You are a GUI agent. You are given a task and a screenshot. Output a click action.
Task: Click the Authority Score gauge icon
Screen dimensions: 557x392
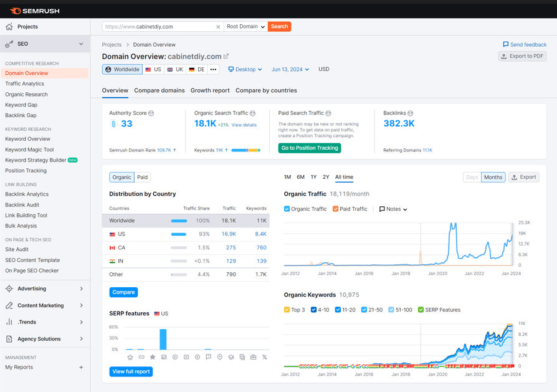[113, 123]
